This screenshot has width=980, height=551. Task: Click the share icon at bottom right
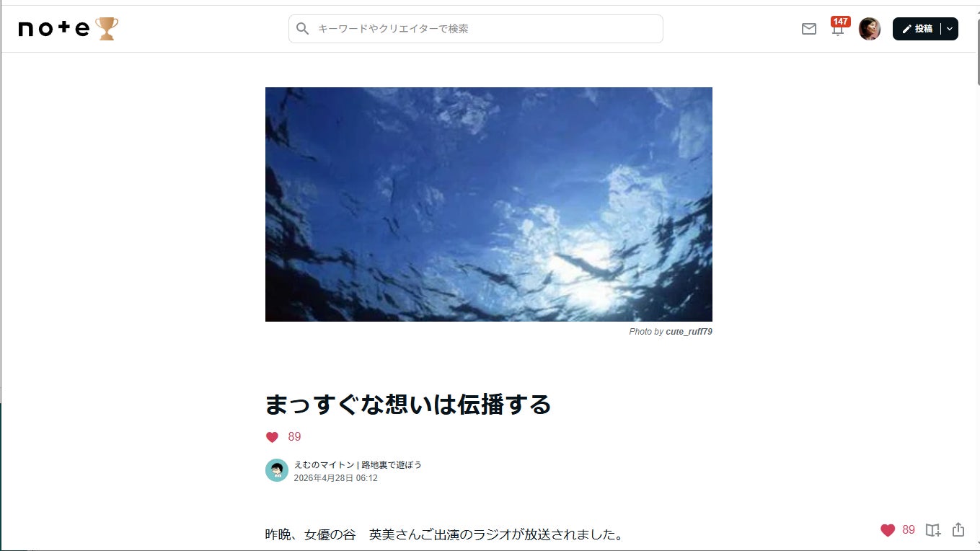click(x=958, y=530)
